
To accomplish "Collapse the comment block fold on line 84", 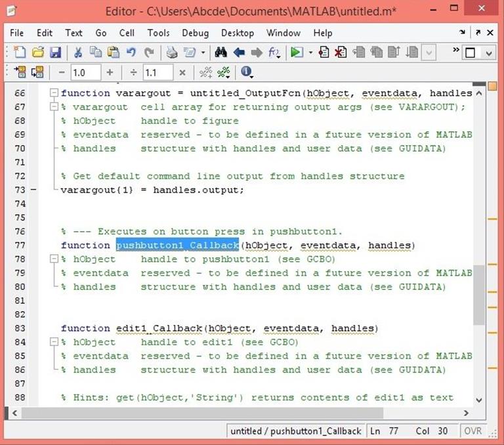I will (55, 342).
